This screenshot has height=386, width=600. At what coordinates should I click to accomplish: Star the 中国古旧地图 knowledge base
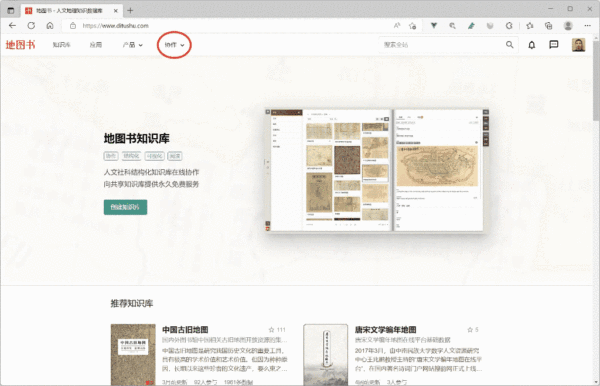(x=271, y=330)
